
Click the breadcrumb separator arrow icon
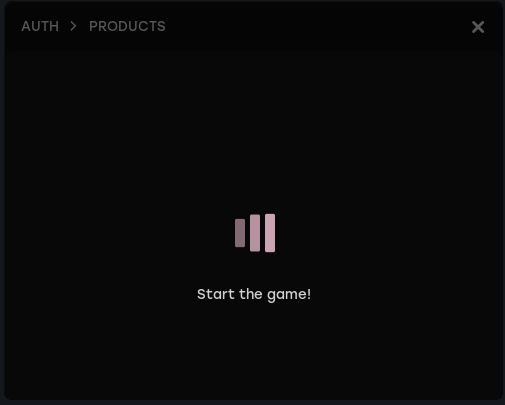coord(73,26)
